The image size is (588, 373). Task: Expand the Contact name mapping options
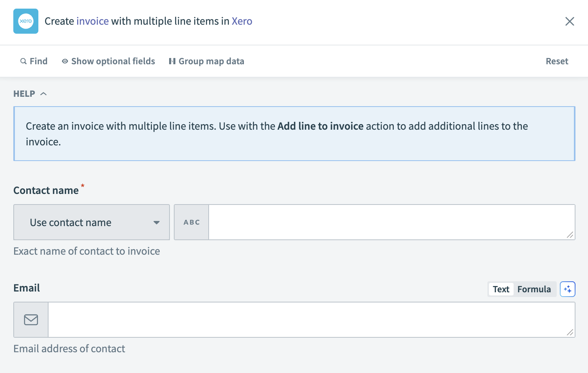pos(91,222)
